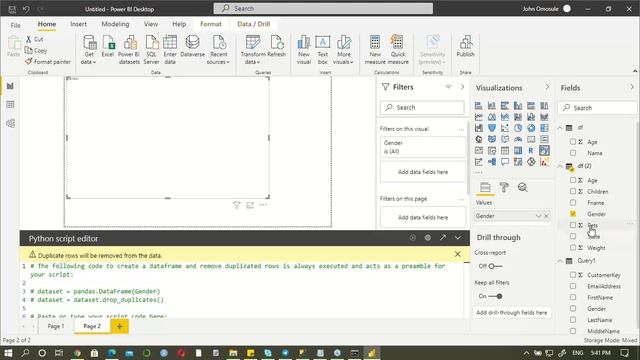Check the Name field under df

point(573,153)
